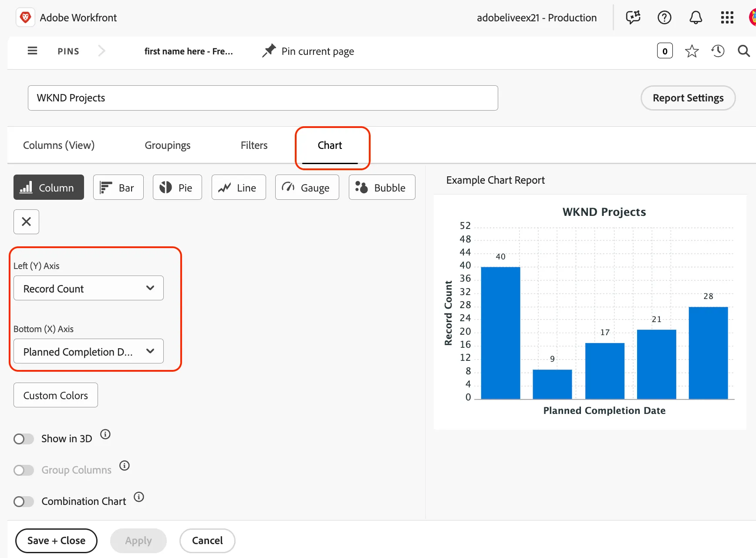The height and width of the screenshot is (558, 756).
Task: Click Save + Close
Action: pyautogui.click(x=56, y=541)
